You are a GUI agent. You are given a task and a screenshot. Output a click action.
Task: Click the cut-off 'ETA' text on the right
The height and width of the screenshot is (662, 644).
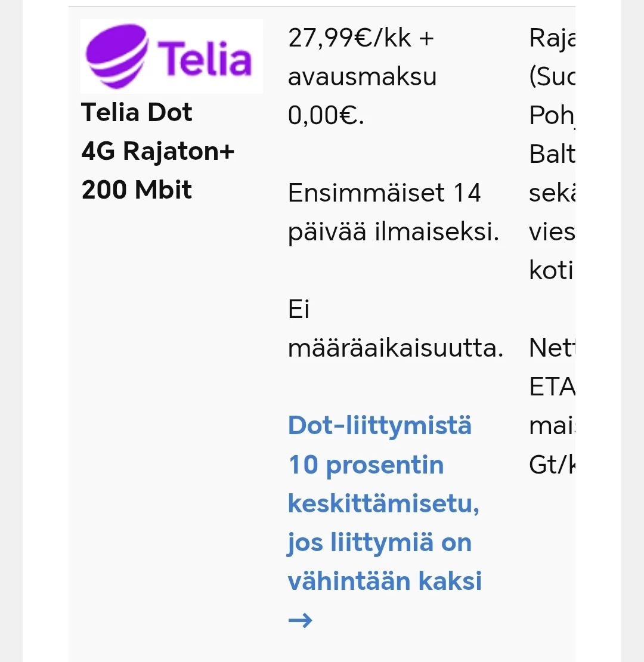pyautogui.click(x=552, y=388)
